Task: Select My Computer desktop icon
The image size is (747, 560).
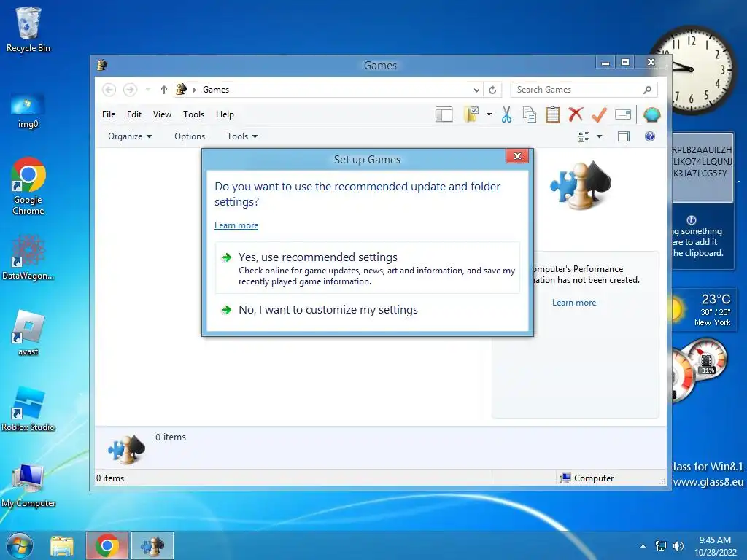Action: point(28,485)
